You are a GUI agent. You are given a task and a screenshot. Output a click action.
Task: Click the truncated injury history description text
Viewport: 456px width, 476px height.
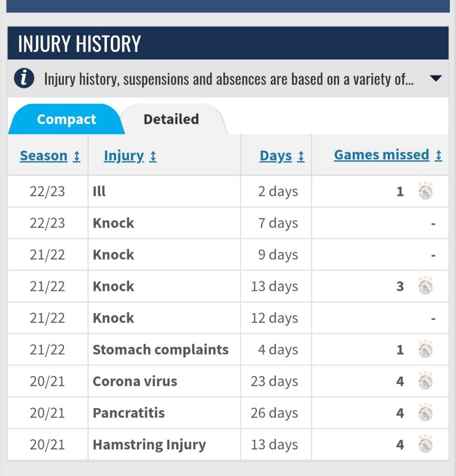[228, 79]
